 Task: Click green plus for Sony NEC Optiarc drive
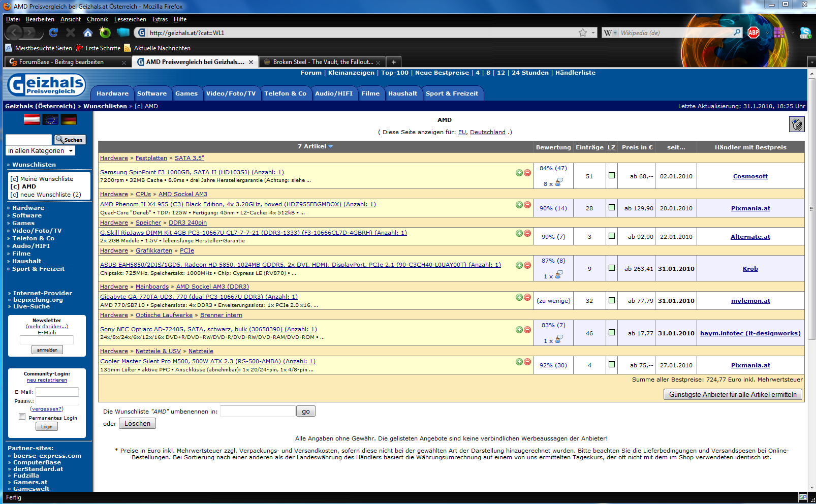pyautogui.click(x=519, y=330)
